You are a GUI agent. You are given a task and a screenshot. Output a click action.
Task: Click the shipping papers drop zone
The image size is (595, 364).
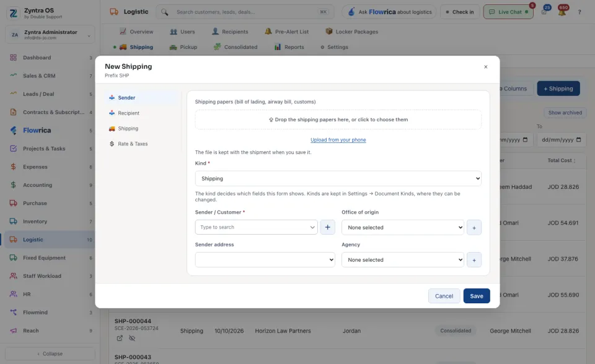pos(338,119)
